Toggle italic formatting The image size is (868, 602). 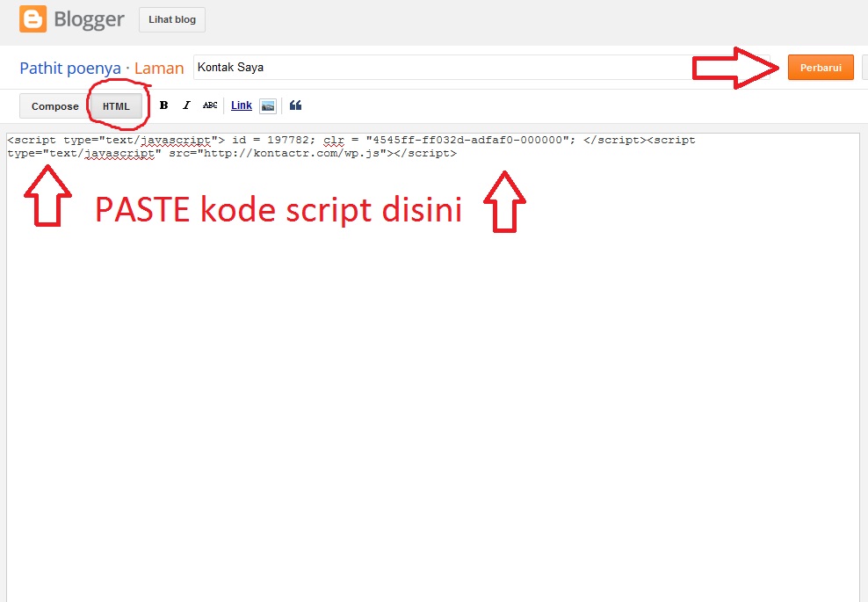click(x=186, y=105)
